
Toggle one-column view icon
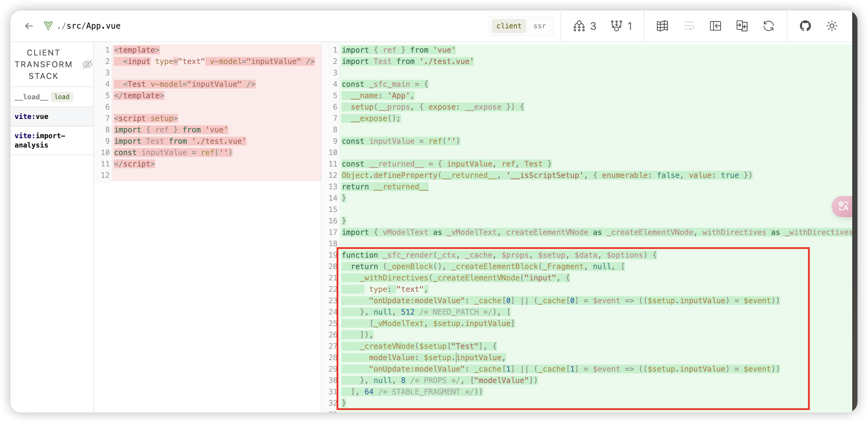pyautogui.click(x=715, y=26)
